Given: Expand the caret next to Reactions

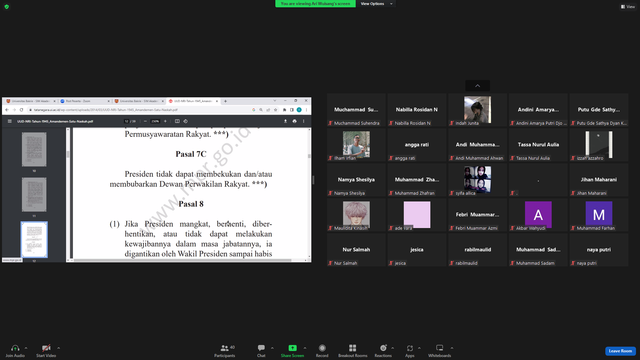Looking at the screenshot, I should point(393,348).
